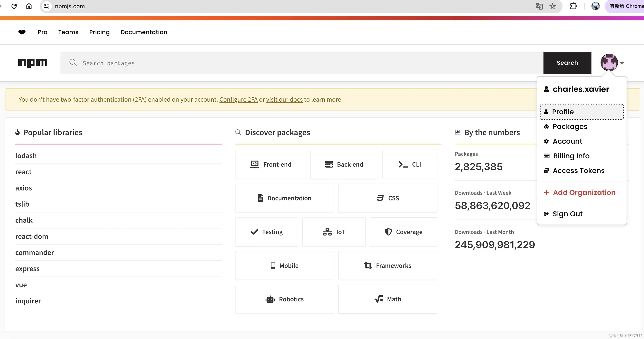Open the chalk library link
The width and height of the screenshot is (644, 339).
[x=24, y=220]
